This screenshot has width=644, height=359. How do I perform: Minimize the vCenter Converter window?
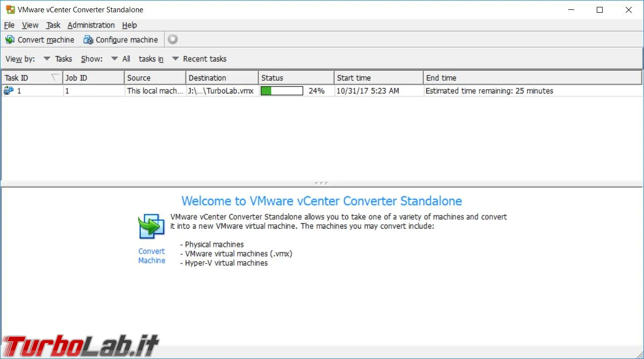click(571, 10)
